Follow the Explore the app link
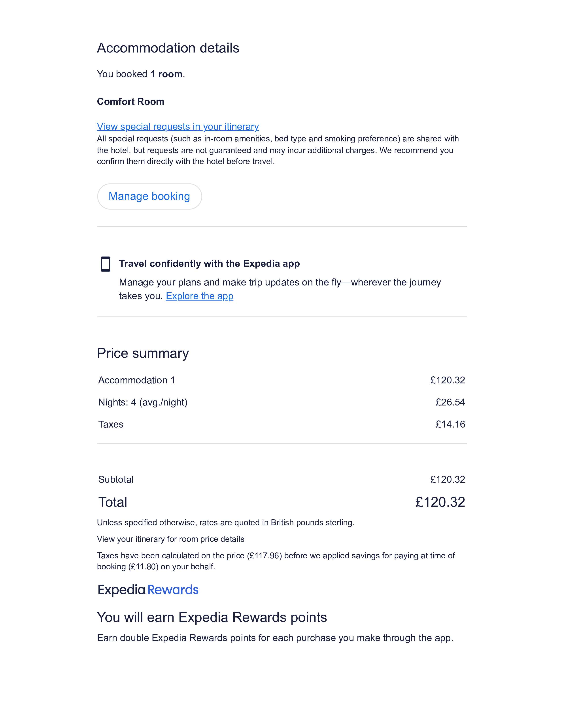Viewport: 563px width, 728px height. coord(199,296)
